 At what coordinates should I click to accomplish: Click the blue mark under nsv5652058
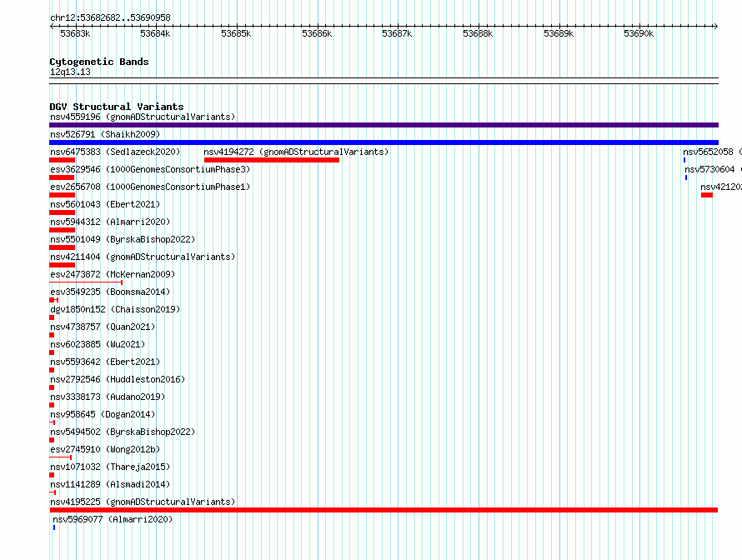click(684, 160)
